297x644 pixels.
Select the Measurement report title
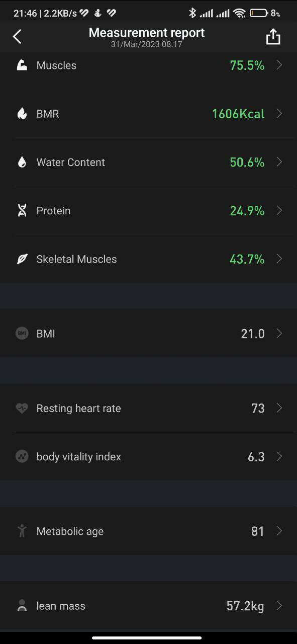147,33
